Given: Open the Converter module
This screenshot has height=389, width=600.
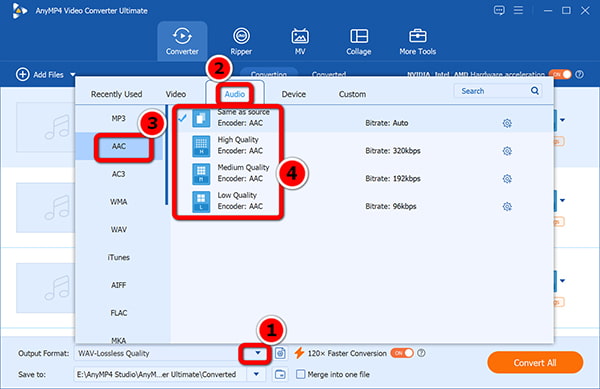Looking at the screenshot, I should point(182,41).
